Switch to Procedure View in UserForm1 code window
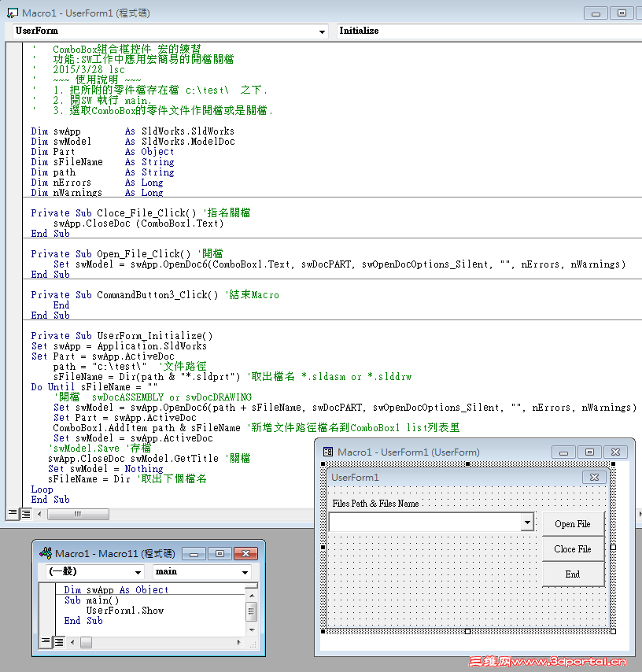Screen dimensions: 642x672 point(13,513)
